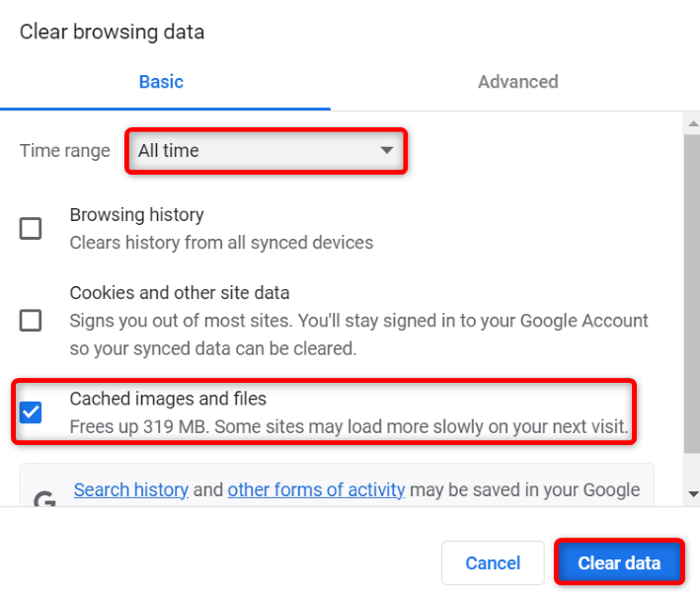700x592 pixels.
Task: Click the Clear browsing data heading
Action: 112,32
